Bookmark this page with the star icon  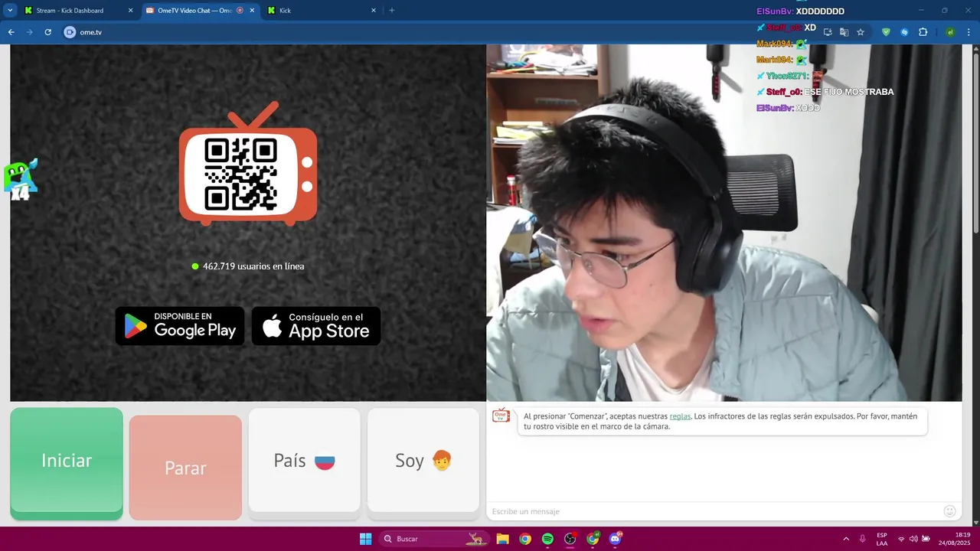coord(861,32)
